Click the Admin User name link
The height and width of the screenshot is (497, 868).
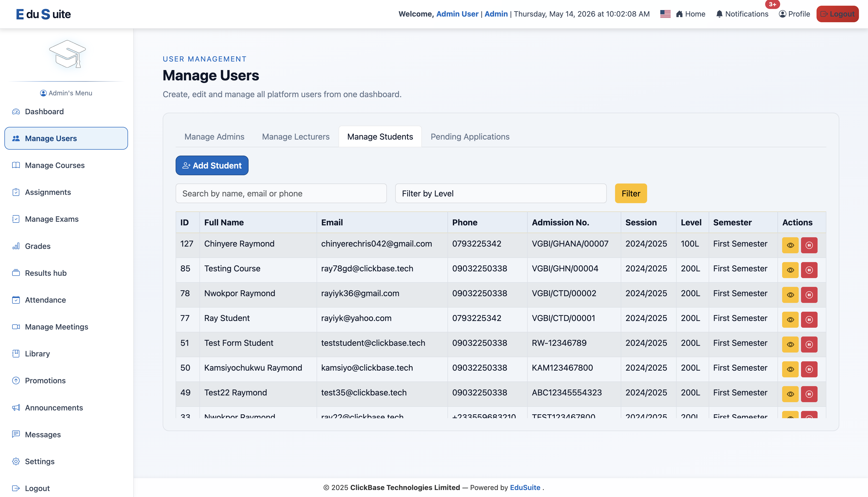(x=457, y=14)
